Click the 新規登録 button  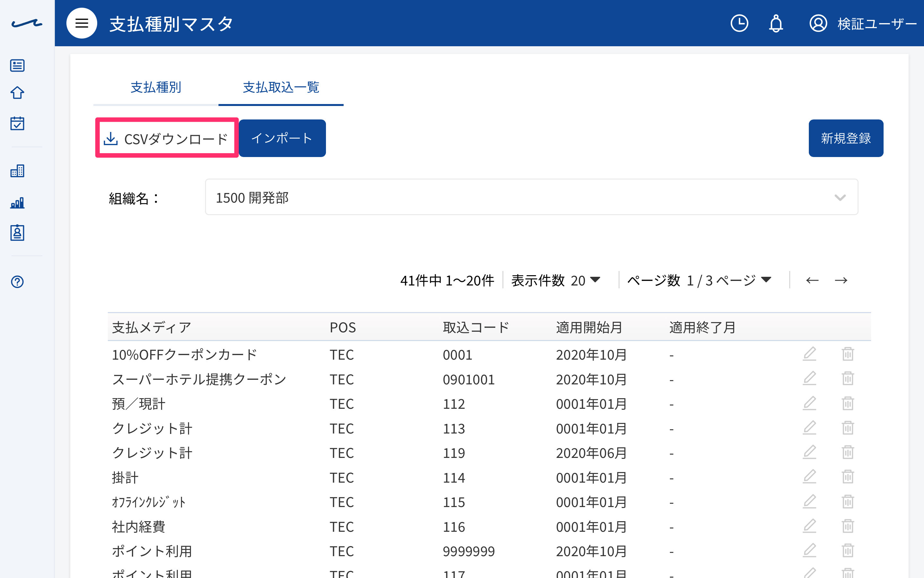pos(846,138)
